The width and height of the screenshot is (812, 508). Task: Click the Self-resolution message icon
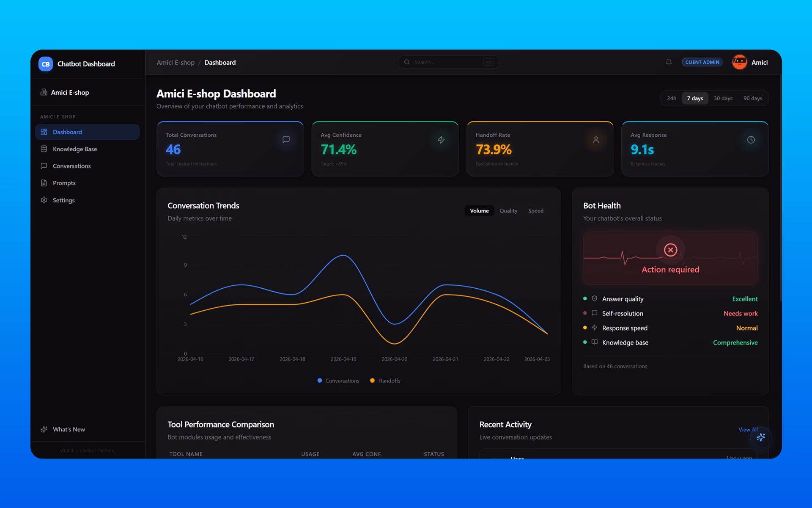(x=594, y=313)
